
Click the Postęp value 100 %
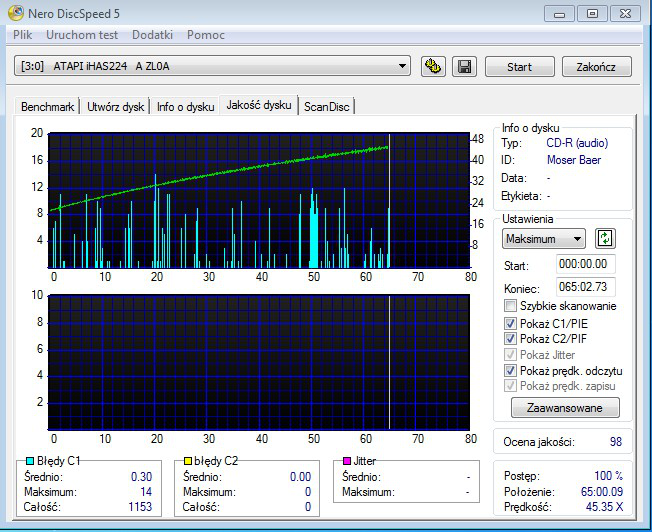(609, 475)
